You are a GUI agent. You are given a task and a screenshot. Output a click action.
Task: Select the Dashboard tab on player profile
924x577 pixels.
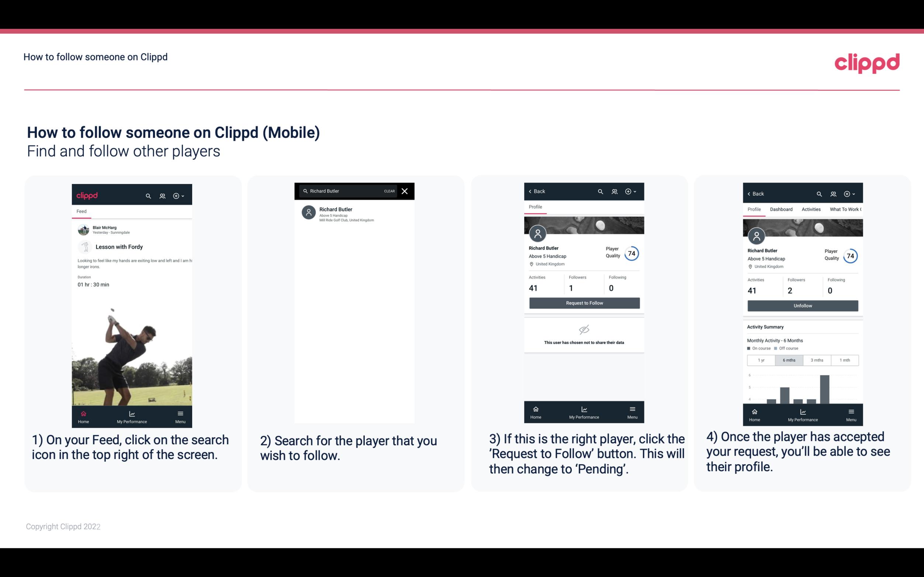pos(782,209)
